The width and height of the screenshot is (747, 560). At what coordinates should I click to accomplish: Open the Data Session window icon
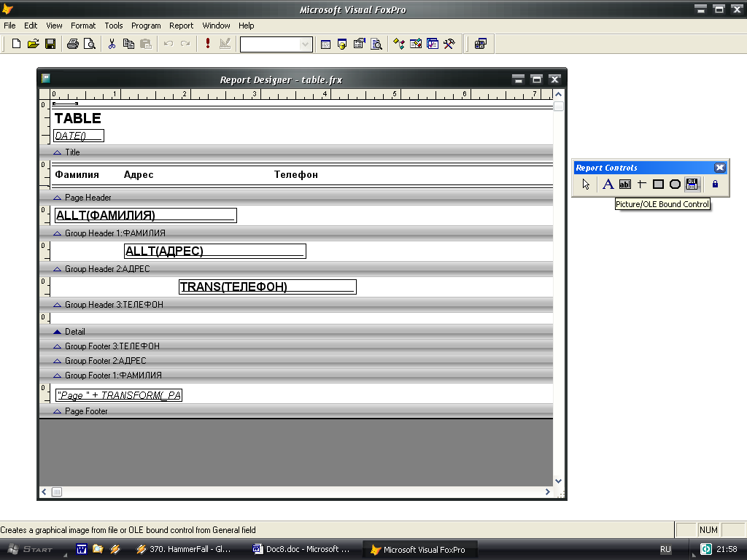pyautogui.click(x=342, y=44)
